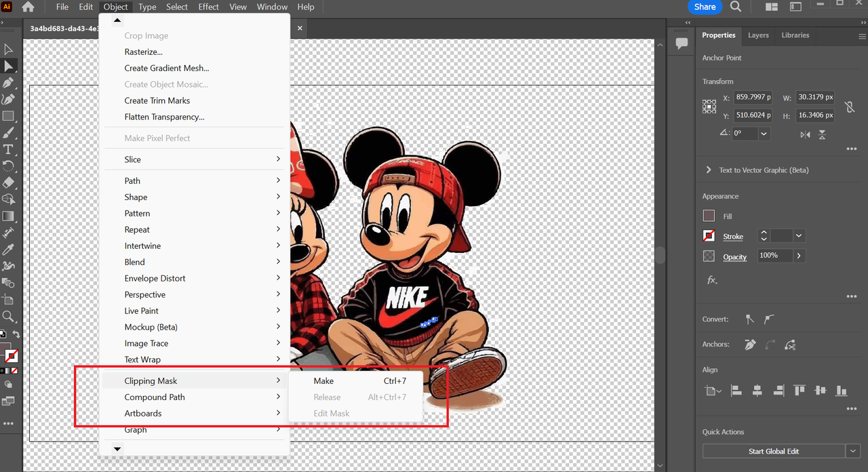Click Vertical Align Center icon

click(821, 391)
